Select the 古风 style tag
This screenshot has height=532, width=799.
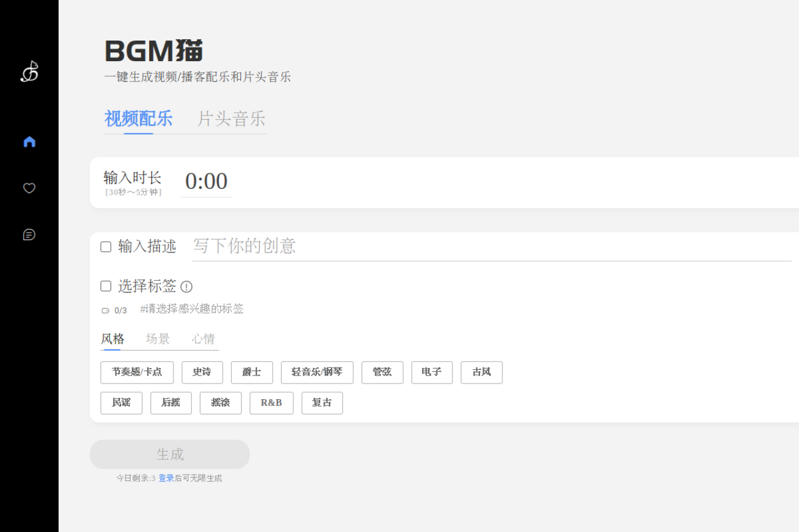tap(481, 372)
